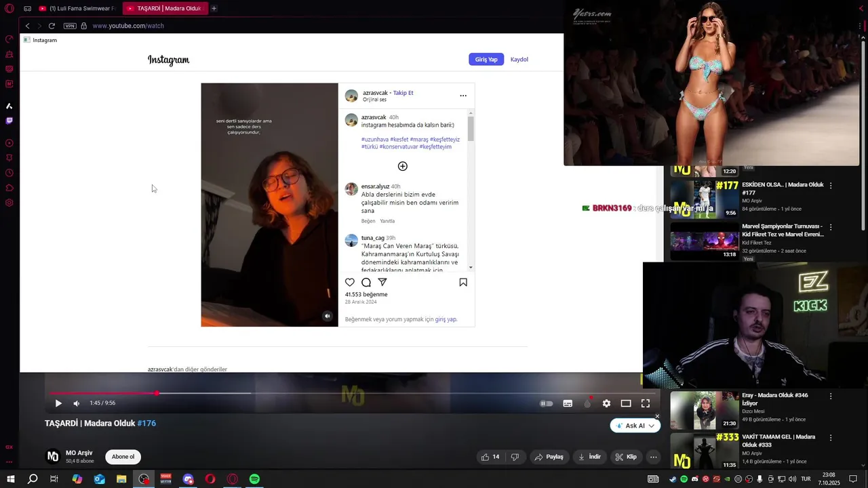Reload the current page
Viewport: 868px width, 488px height.
pyautogui.click(x=52, y=26)
